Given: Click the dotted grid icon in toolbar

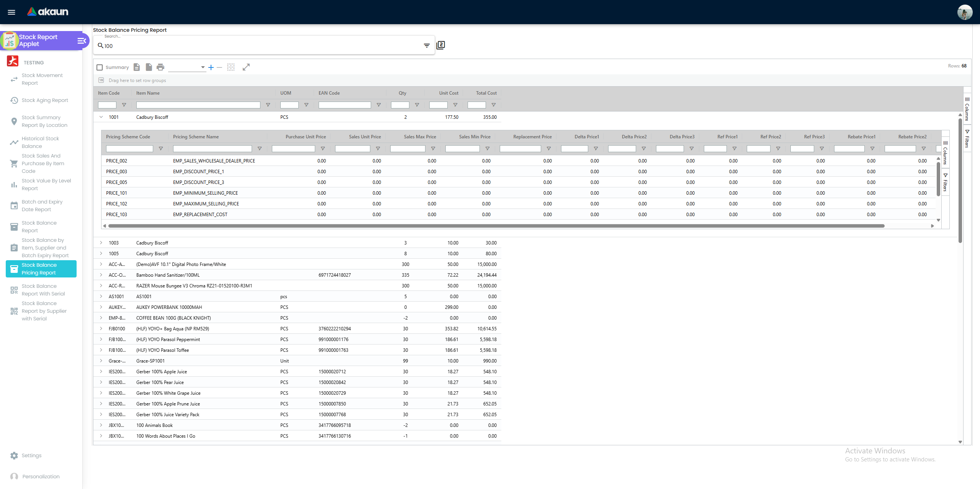Looking at the screenshot, I should 231,67.
